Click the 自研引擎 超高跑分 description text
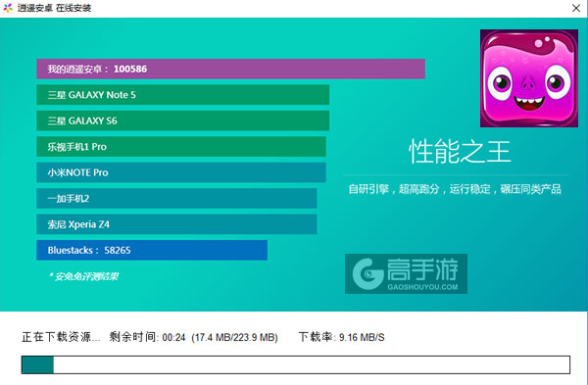This screenshot has width=588, height=385. (x=455, y=189)
